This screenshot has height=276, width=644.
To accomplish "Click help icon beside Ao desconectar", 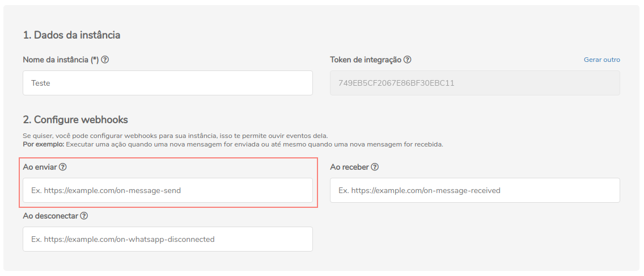I will pyautogui.click(x=84, y=216).
